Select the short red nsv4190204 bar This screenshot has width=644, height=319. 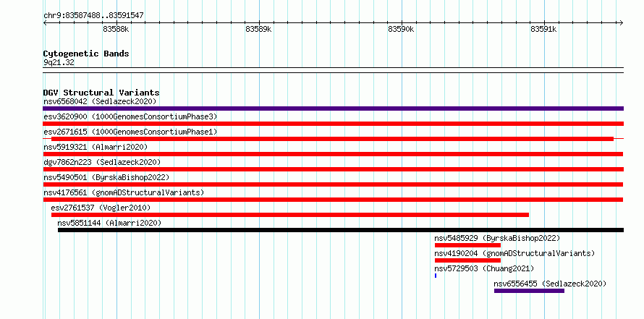pos(467,260)
